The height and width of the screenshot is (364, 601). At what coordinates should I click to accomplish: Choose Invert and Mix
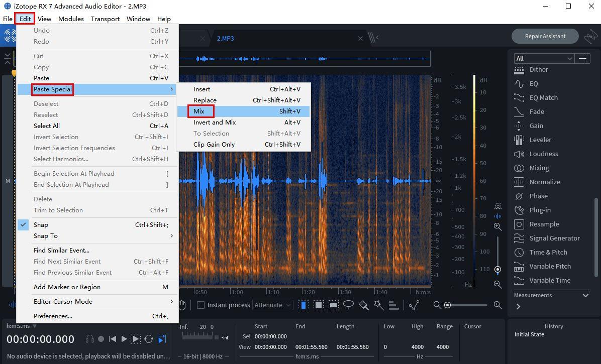(x=243, y=123)
